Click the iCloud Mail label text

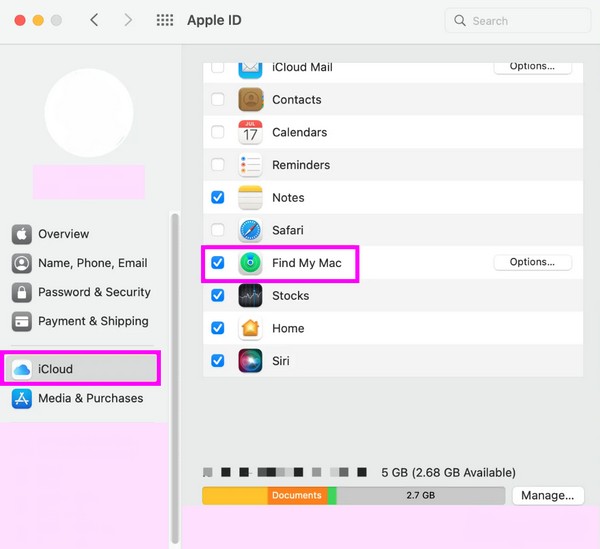[302, 67]
